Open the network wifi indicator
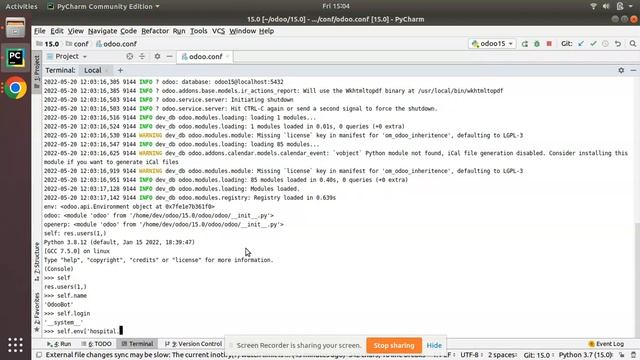Image resolution: width=640 pixels, height=360 pixels. [593, 6]
